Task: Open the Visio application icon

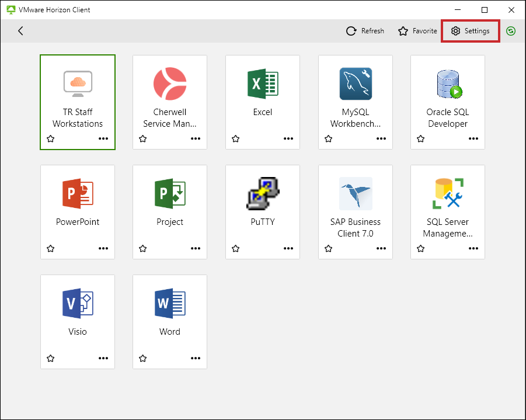Action: (x=78, y=303)
